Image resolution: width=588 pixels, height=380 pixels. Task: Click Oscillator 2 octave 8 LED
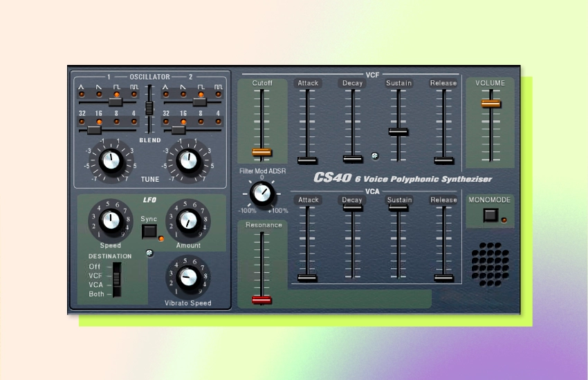click(201, 122)
